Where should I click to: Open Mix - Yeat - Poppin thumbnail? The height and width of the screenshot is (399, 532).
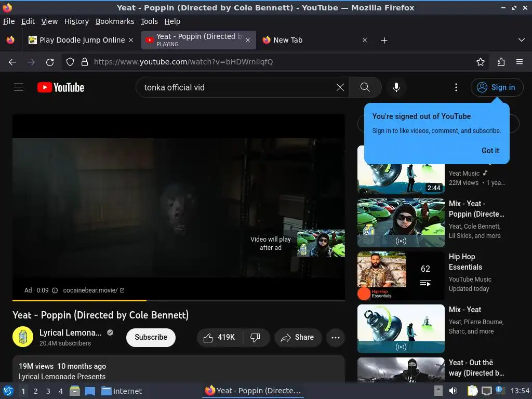(401, 222)
